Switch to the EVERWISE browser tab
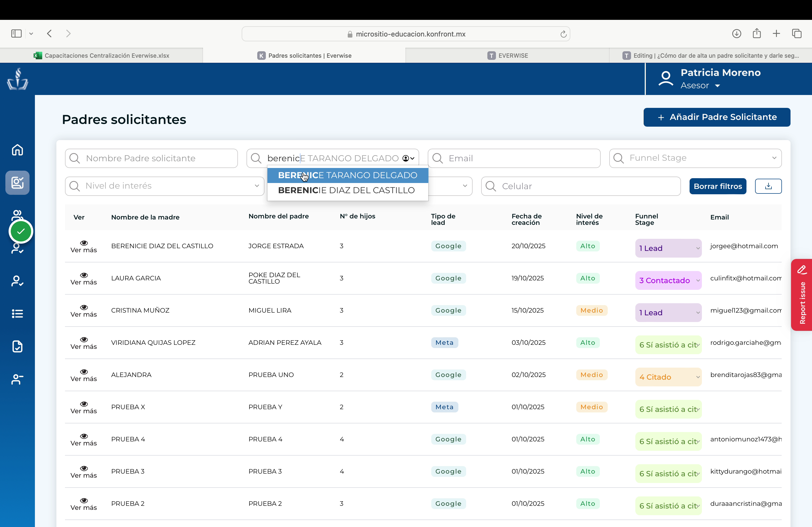Screen dimensions: 812x527 click(507, 56)
